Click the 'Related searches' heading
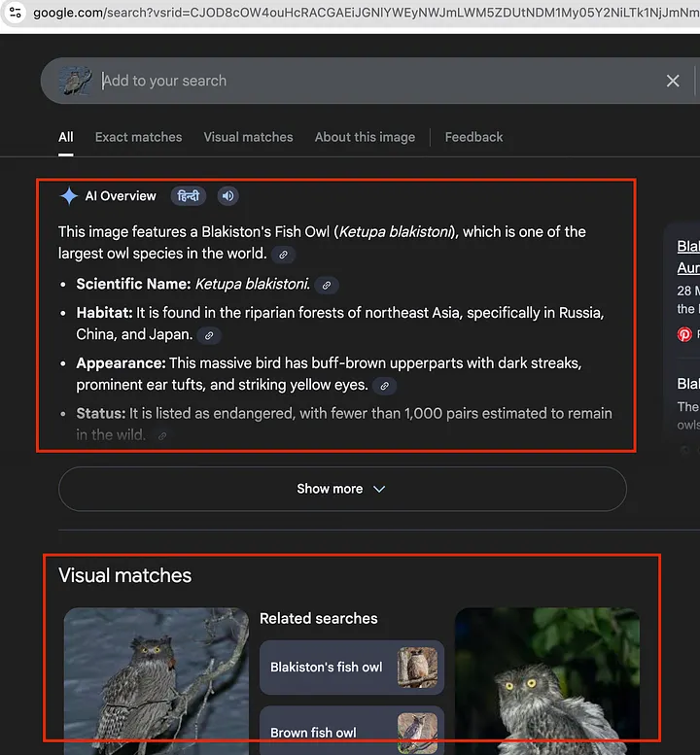 319,618
